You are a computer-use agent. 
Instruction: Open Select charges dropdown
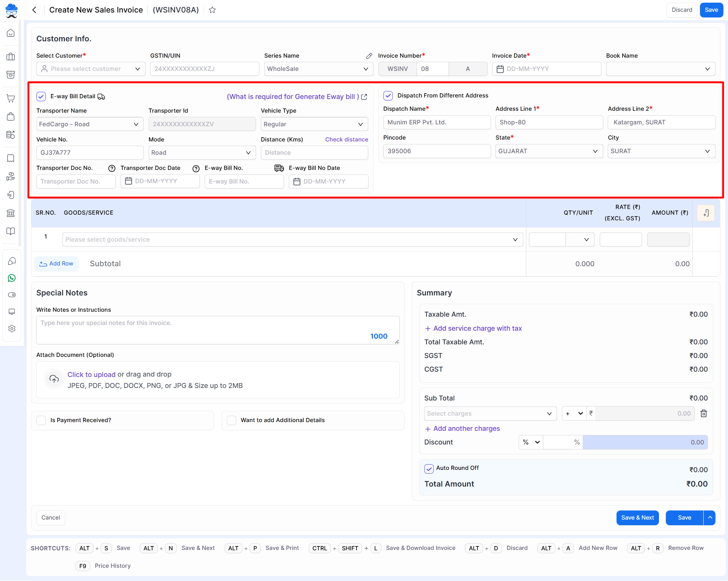point(490,414)
